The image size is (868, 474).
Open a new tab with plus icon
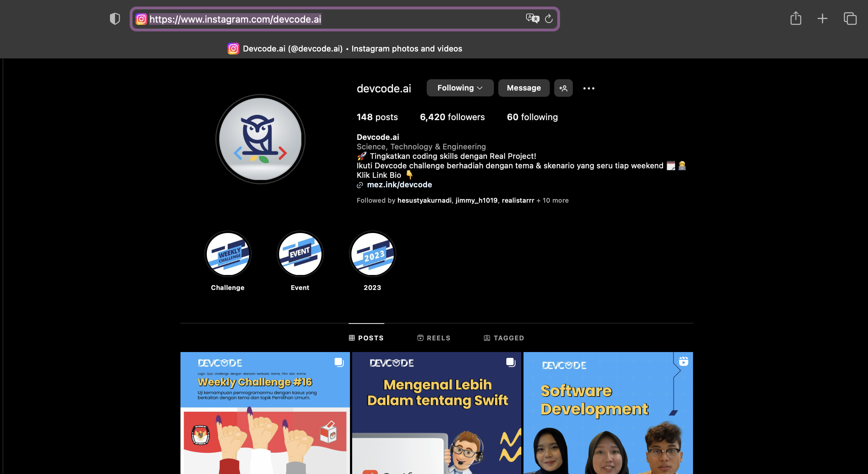(822, 18)
